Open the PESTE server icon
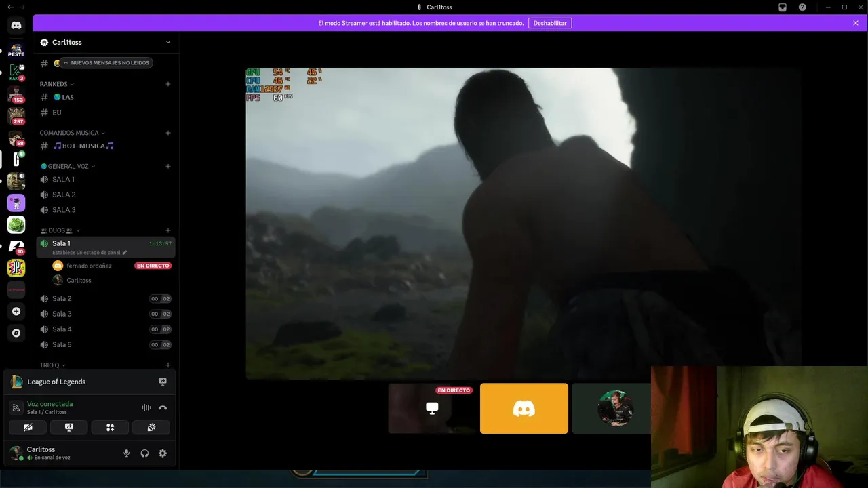Viewport: 868px width, 488px height. click(x=16, y=49)
